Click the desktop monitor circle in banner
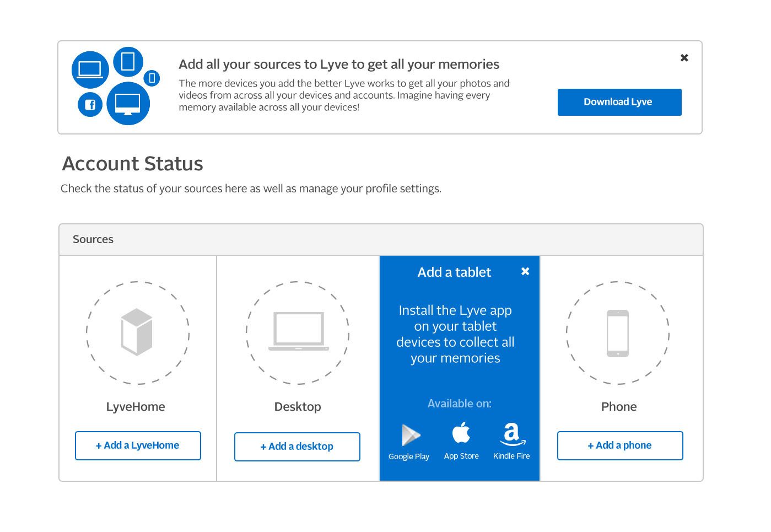771x532 pixels. point(128,104)
